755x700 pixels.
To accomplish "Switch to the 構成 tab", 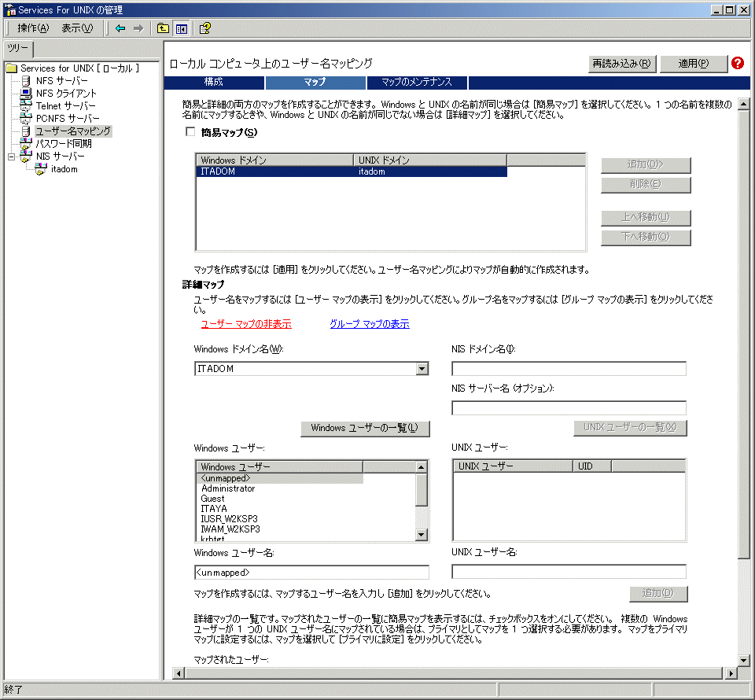I will [x=214, y=83].
